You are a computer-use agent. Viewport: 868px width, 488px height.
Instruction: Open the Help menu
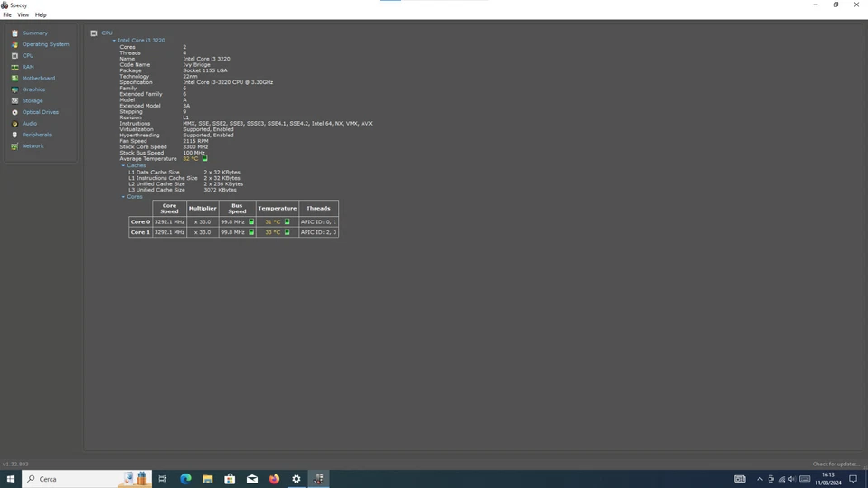point(41,15)
